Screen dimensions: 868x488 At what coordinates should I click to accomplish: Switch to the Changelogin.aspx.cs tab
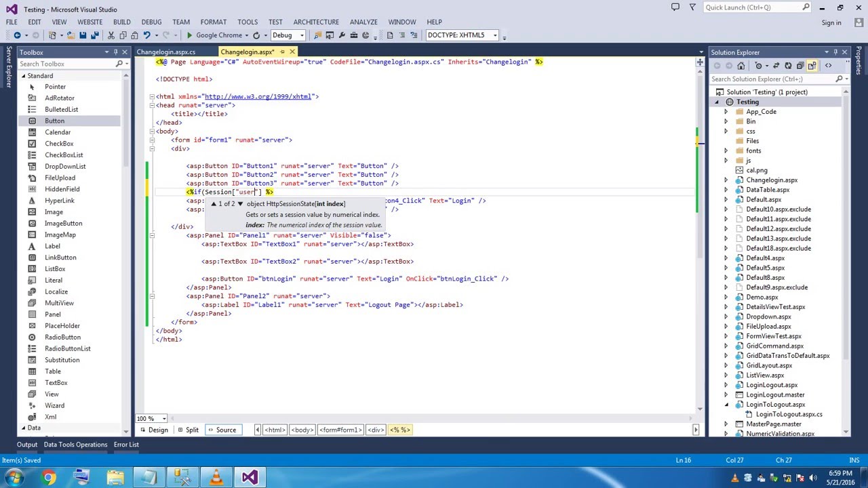coord(165,52)
